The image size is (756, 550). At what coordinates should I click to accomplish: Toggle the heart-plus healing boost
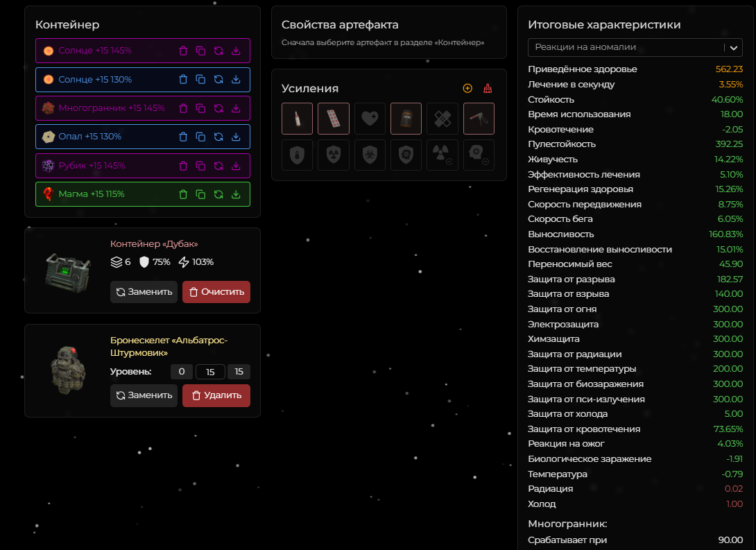tap(370, 119)
